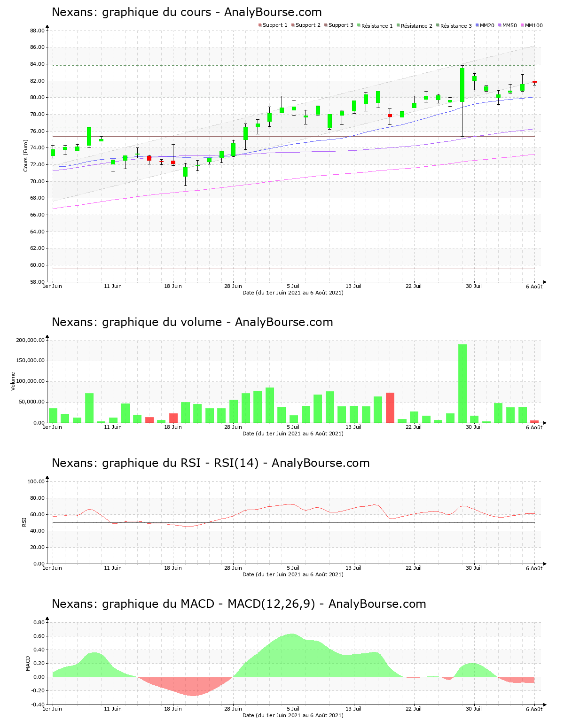Click the '0.80' MACD axis label
This screenshot has height=728, width=564.
point(39,622)
